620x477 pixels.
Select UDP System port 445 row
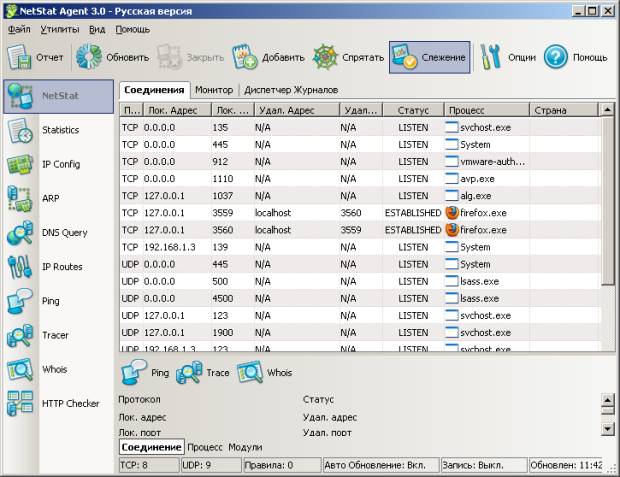pyautogui.click(x=360, y=264)
